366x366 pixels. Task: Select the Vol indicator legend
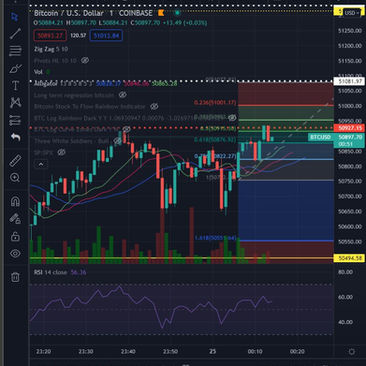(x=42, y=72)
